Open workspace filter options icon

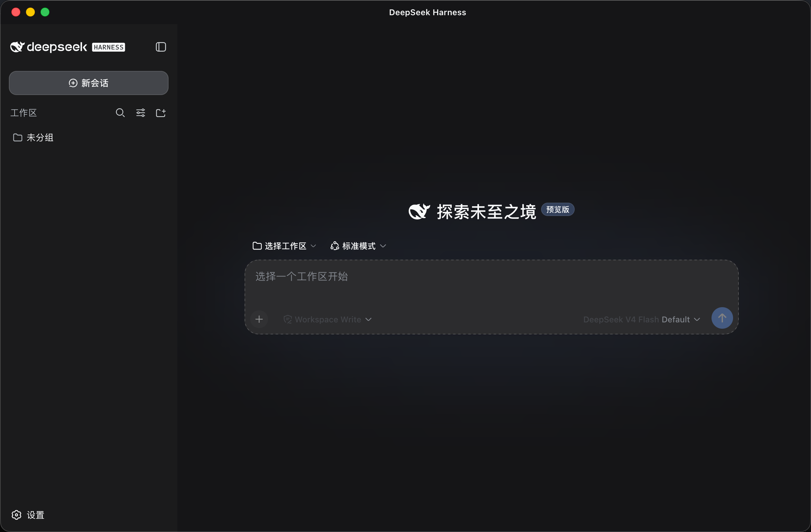tap(141, 113)
